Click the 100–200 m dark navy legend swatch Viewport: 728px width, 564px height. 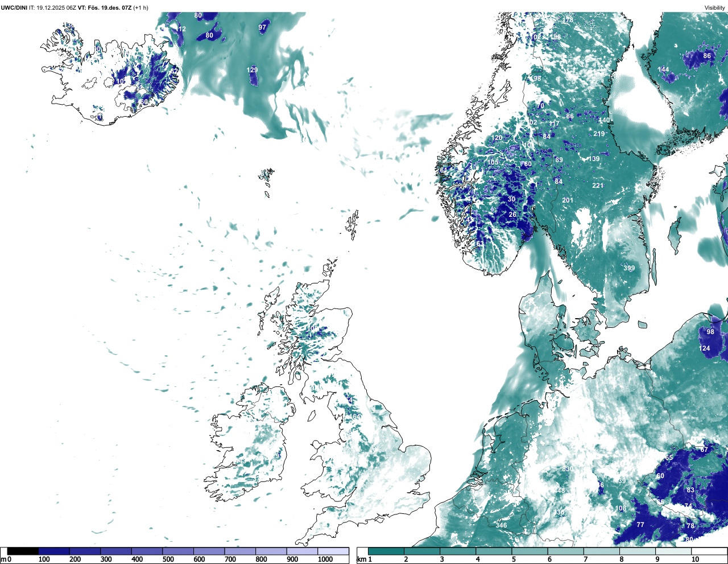pos(54,551)
